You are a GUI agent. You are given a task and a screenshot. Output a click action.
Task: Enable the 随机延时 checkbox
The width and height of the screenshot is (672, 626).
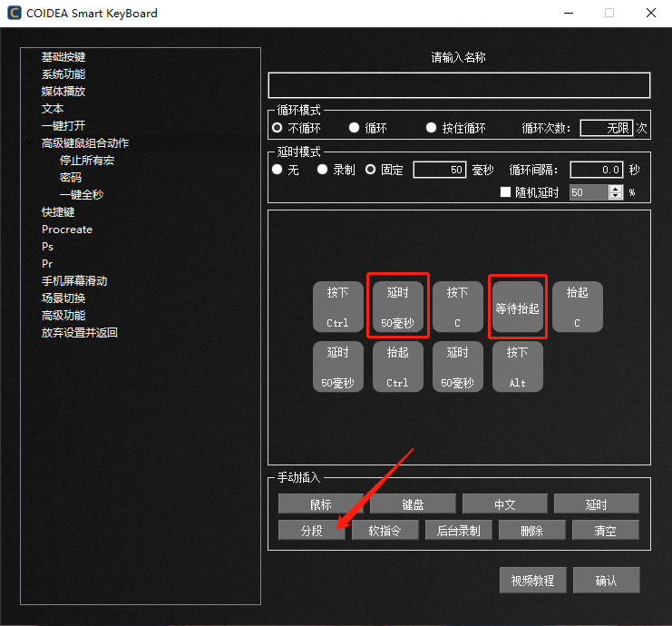[506, 191]
